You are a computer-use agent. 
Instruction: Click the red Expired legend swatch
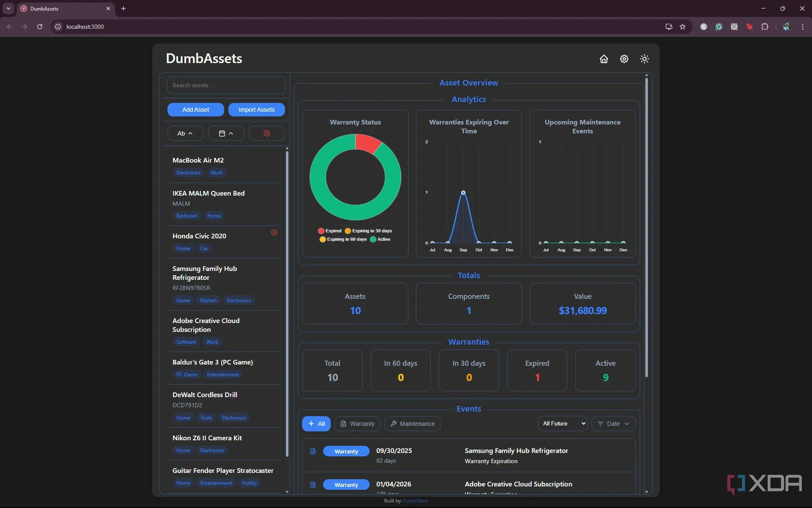[x=321, y=231]
